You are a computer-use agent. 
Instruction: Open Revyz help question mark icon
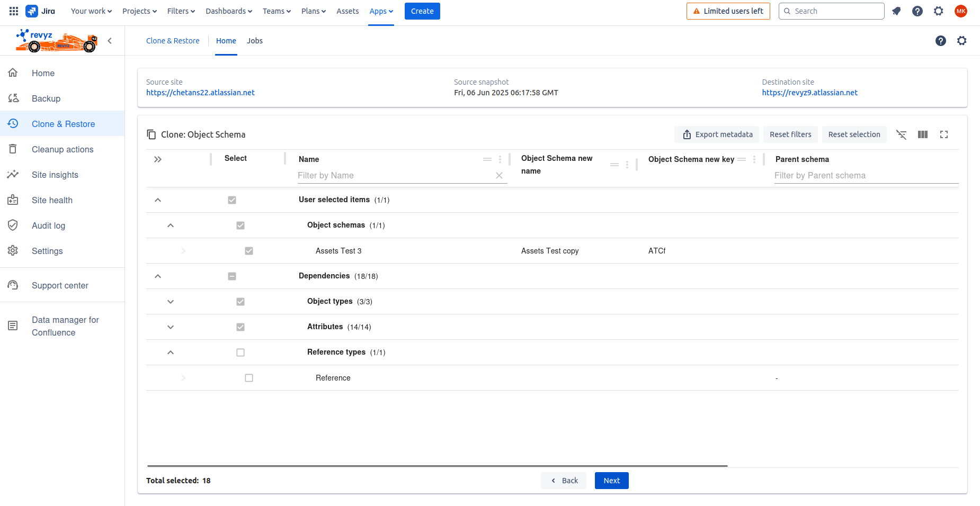pyautogui.click(x=940, y=41)
